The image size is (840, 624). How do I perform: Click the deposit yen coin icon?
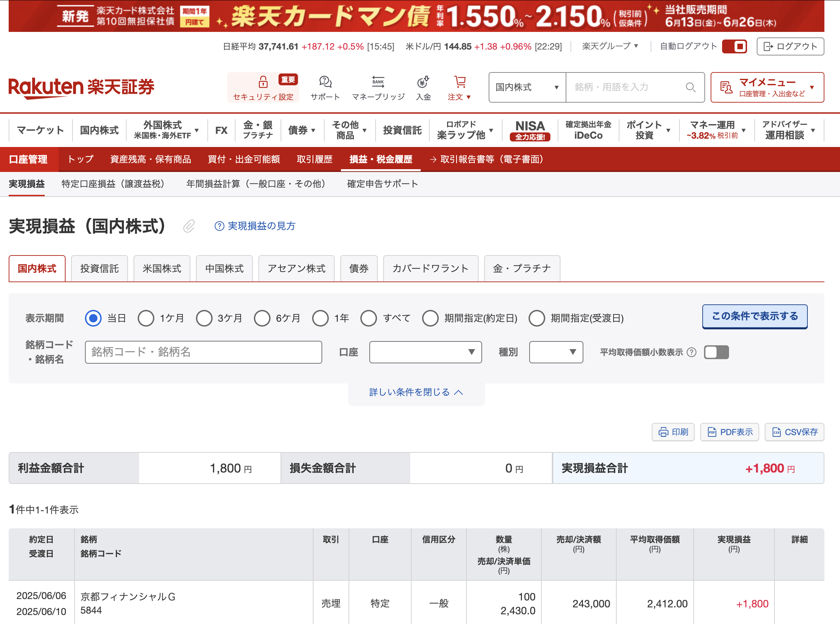423,81
